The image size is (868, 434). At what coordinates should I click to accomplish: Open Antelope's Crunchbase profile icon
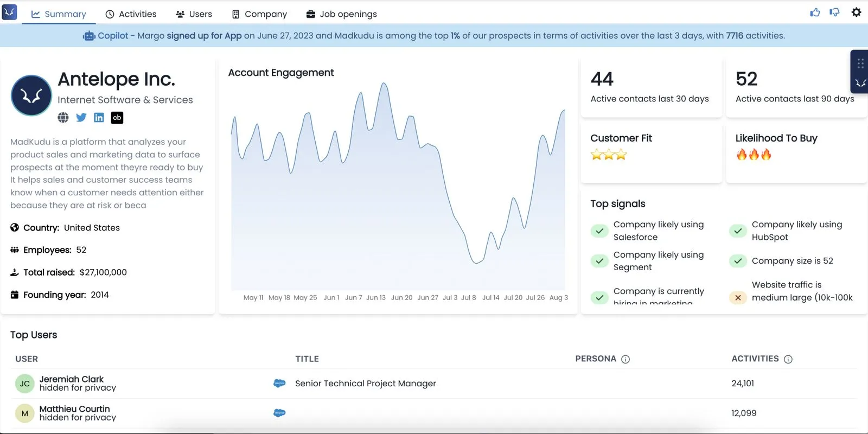click(x=117, y=118)
